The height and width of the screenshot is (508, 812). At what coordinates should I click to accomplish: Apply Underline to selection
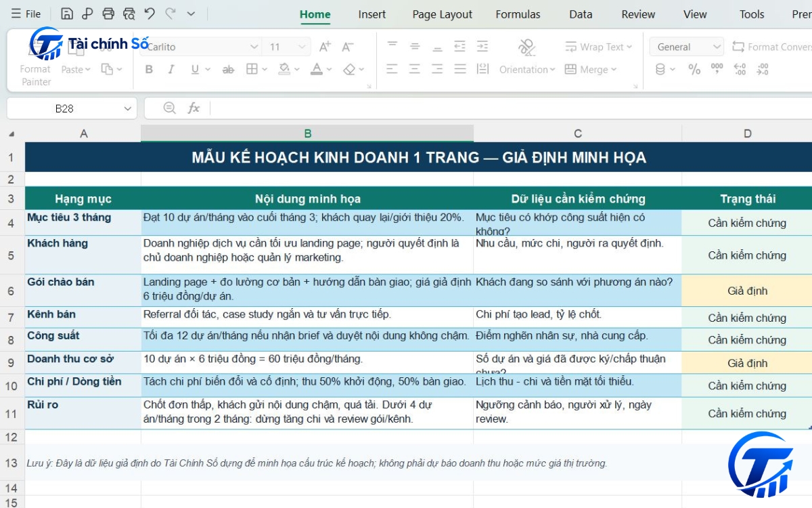195,69
